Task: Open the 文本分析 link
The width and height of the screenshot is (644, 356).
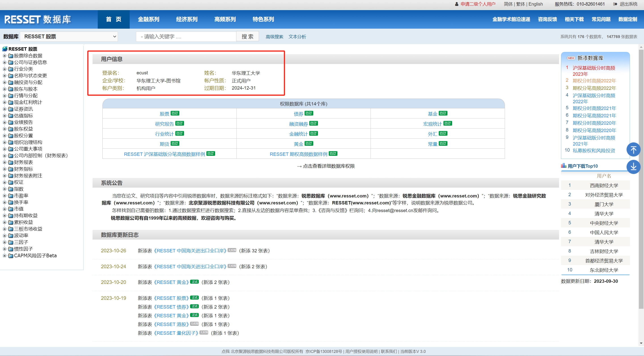Action: (x=297, y=37)
